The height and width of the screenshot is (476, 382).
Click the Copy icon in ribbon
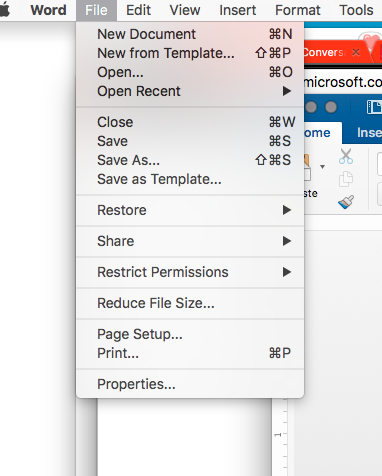(x=346, y=179)
